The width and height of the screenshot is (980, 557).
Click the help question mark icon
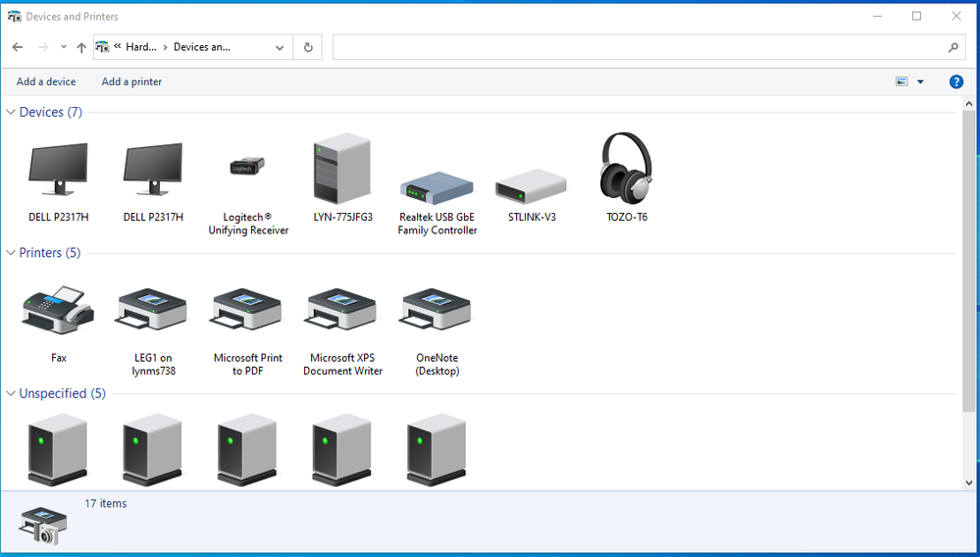click(956, 81)
